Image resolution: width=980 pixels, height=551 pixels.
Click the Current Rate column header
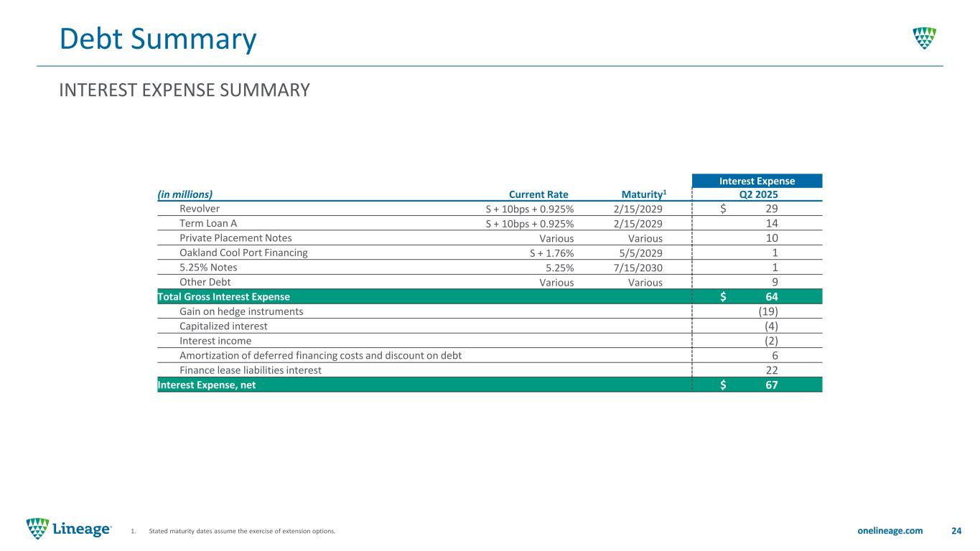(x=538, y=194)
